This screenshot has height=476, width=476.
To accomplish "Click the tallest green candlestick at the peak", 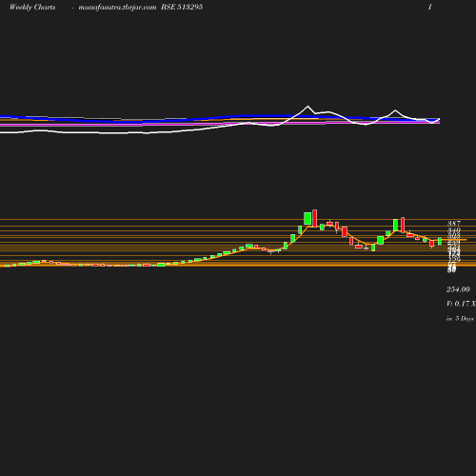I will [307, 219].
